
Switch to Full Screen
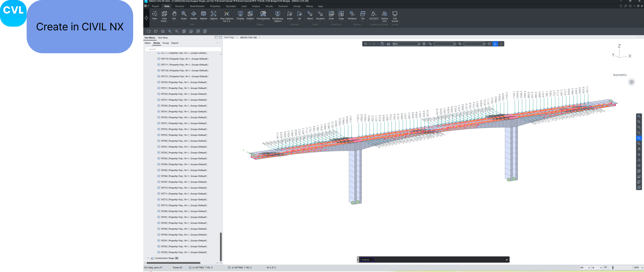(395, 17)
